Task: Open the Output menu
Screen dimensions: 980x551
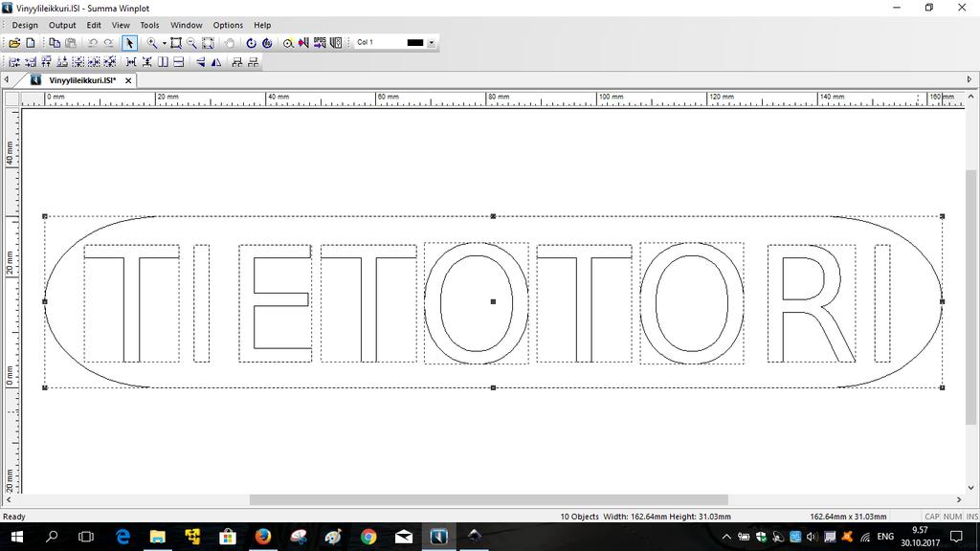Action: [62, 25]
